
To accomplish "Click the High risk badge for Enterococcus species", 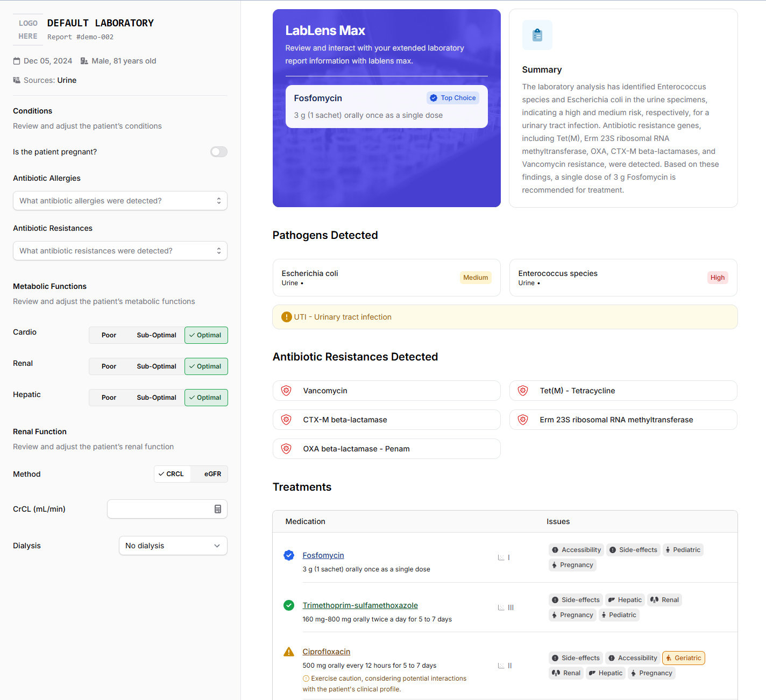I will coord(718,278).
